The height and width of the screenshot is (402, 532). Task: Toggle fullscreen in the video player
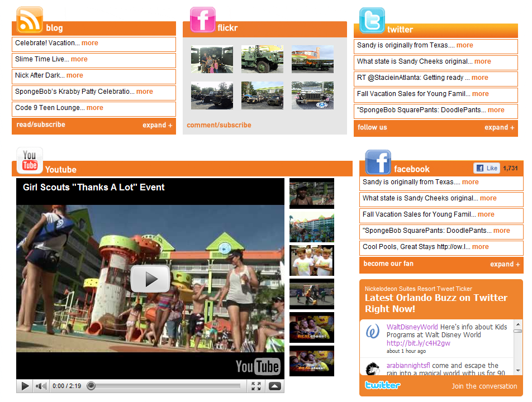pos(256,386)
